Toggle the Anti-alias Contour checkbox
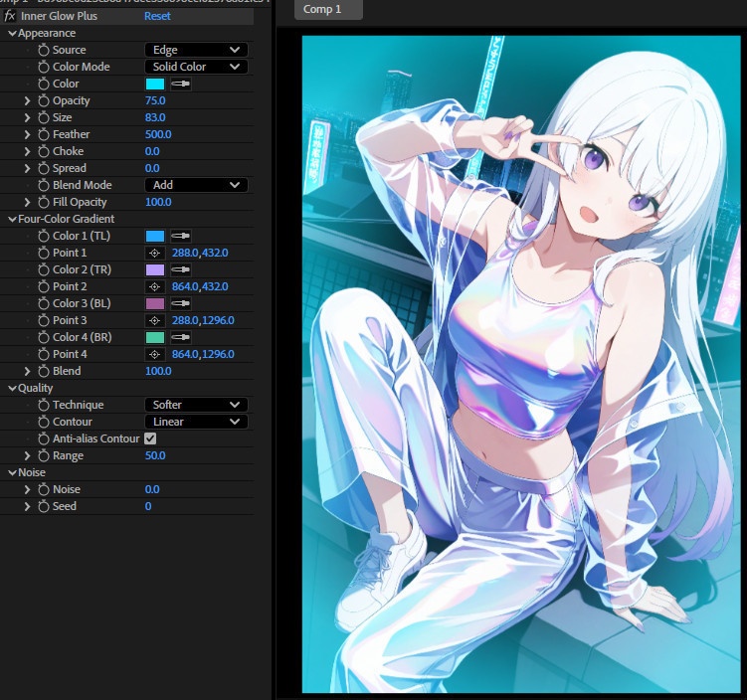The height and width of the screenshot is (700, 747). coord(150,438)
